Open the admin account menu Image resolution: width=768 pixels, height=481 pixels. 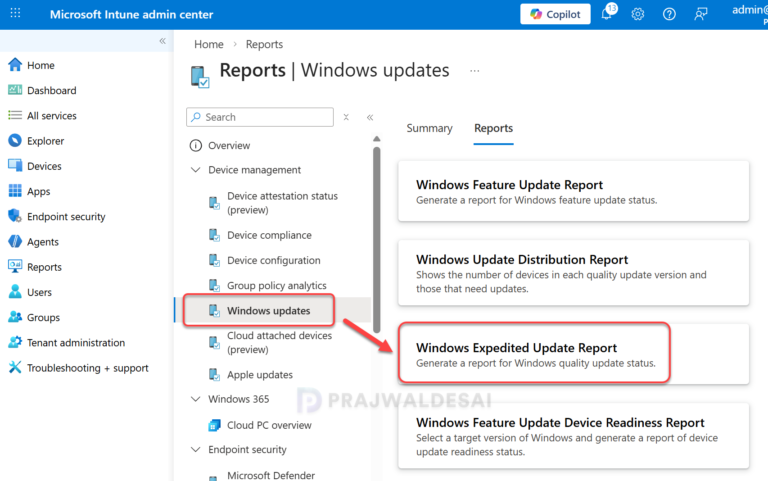(750, 14)
